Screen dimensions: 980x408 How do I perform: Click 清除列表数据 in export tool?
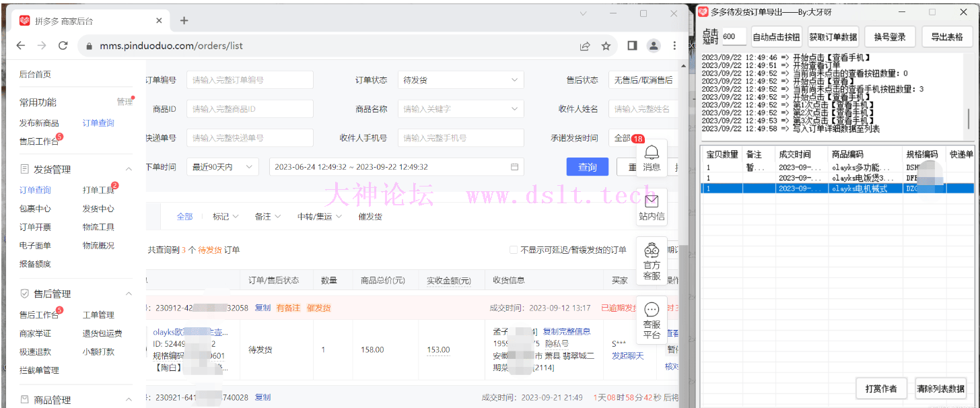pos(941,388)
